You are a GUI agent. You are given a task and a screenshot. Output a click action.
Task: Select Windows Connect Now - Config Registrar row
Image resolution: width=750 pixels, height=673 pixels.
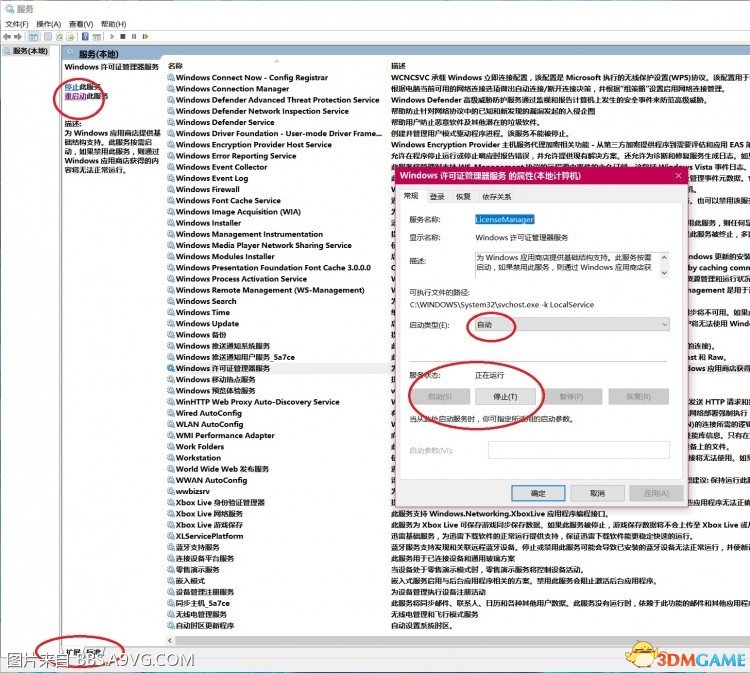pos(252,77)
